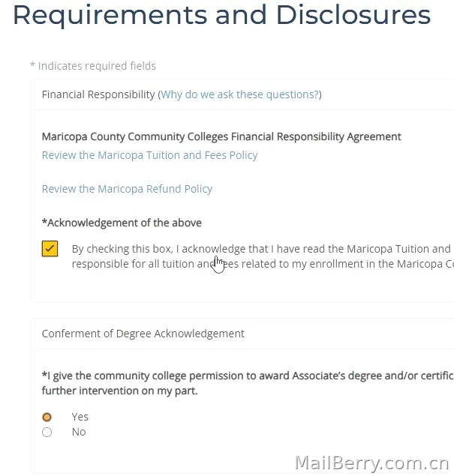This screenshot has height=476, width=454.
Task: Click the 'Financial Responsibility' section header text
Action: (x=98, y=94)
